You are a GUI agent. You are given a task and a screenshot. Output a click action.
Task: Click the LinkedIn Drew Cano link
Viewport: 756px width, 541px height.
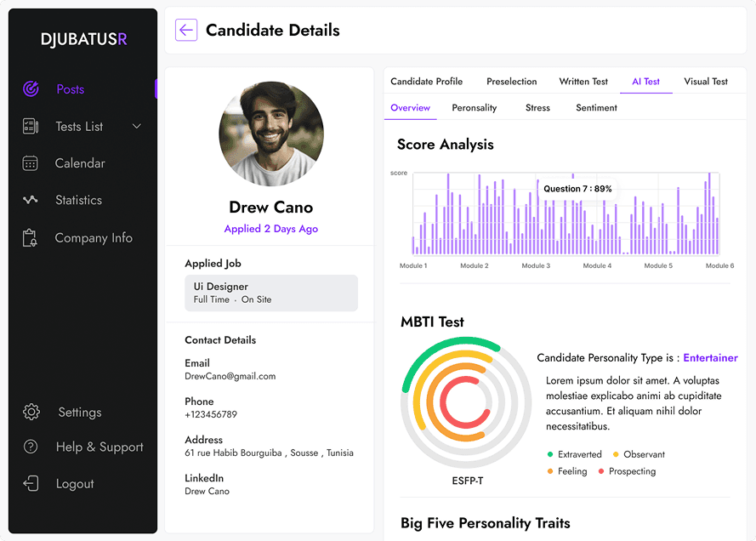point(207,491)
